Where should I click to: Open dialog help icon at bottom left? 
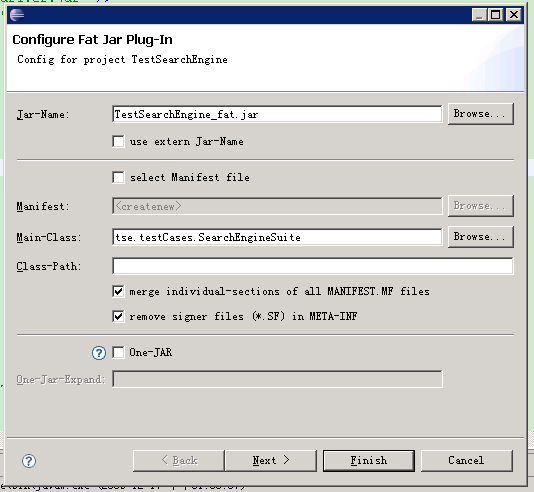[29, 461]
